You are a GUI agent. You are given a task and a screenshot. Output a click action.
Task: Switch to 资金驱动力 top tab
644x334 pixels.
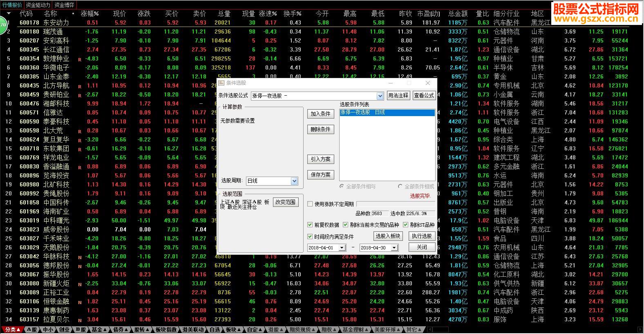coord(38,5)
